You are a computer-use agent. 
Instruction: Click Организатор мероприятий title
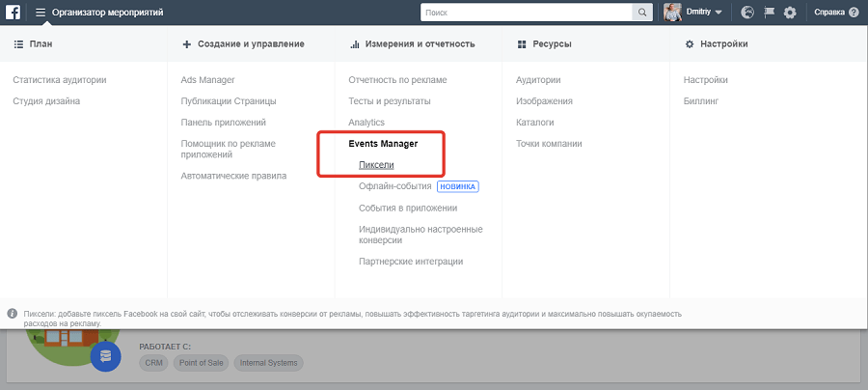click(x=107, y=13)
